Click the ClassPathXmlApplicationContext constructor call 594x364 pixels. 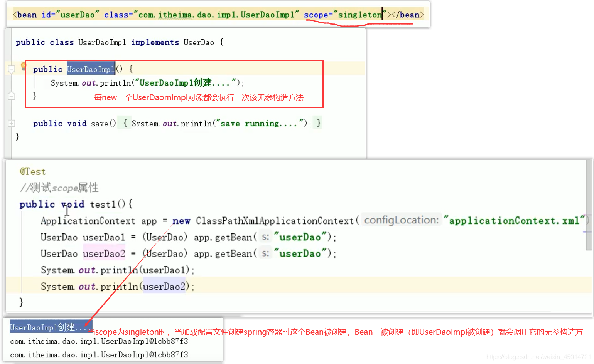tap(275, 221)
